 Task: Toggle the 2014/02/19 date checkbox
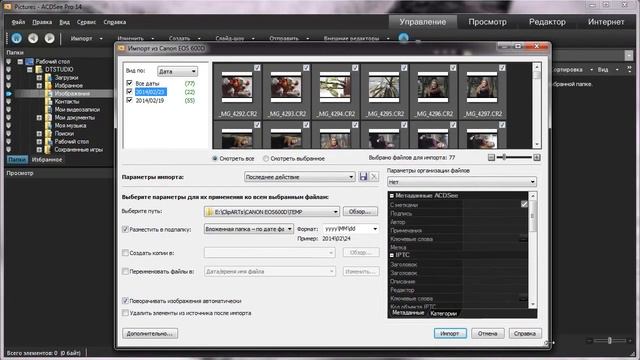point(129,100)
